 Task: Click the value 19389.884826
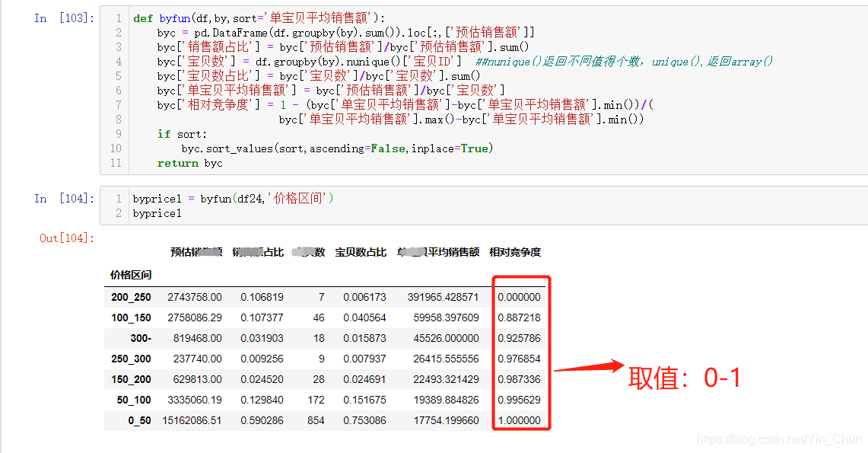(447, 399)
